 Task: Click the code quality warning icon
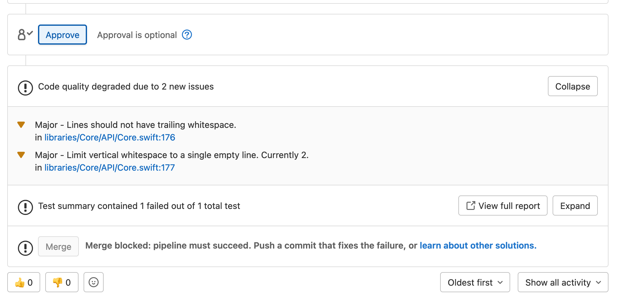[25, 87]
